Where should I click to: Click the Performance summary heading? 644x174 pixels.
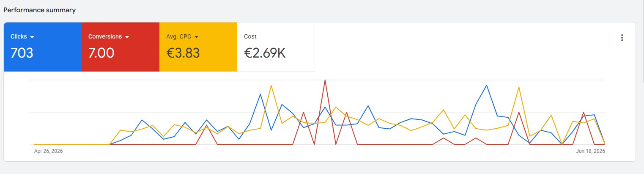point(40,10)
